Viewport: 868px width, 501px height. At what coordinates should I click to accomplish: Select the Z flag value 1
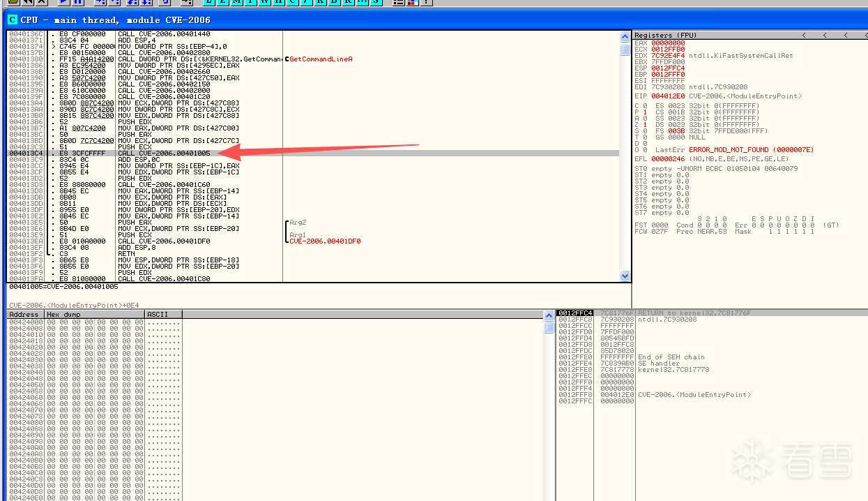644,125
